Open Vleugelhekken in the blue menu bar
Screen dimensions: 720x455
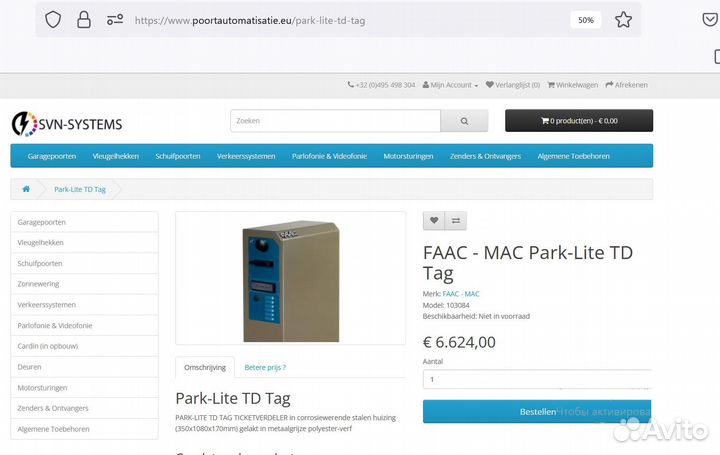pyautogui.click(x=116, y=156)
